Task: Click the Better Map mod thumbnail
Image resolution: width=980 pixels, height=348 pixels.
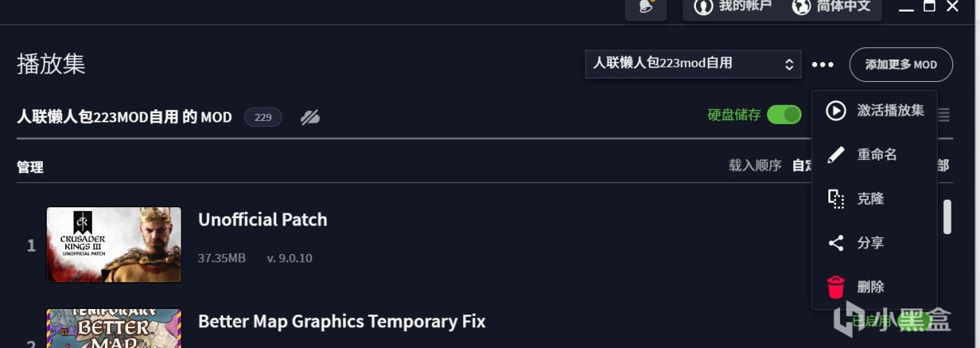Action: point(114,328)
